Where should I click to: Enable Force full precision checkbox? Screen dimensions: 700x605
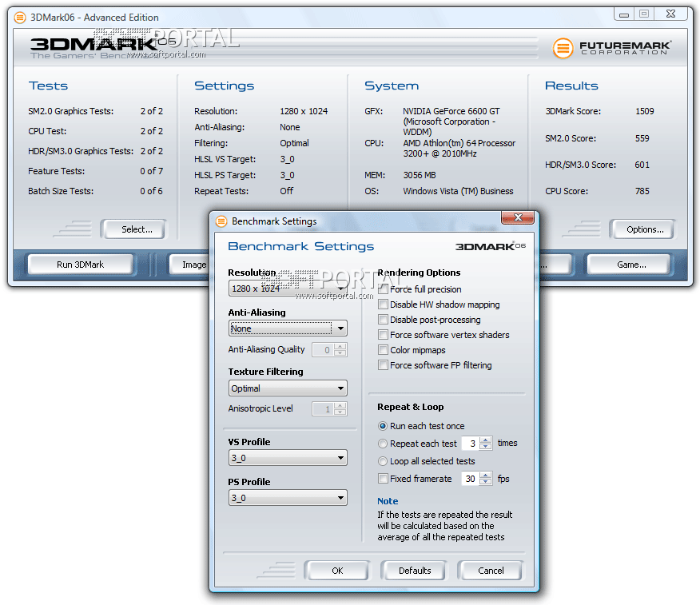[383, 289]
